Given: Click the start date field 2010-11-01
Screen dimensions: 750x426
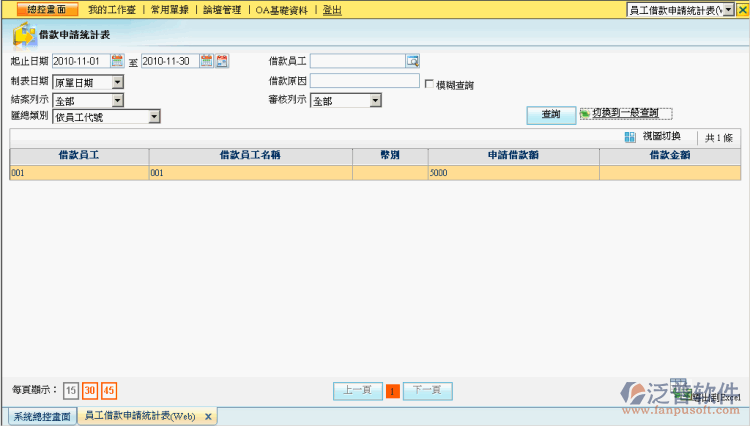Looking at the screenshot, I should [x=81, y=61].
